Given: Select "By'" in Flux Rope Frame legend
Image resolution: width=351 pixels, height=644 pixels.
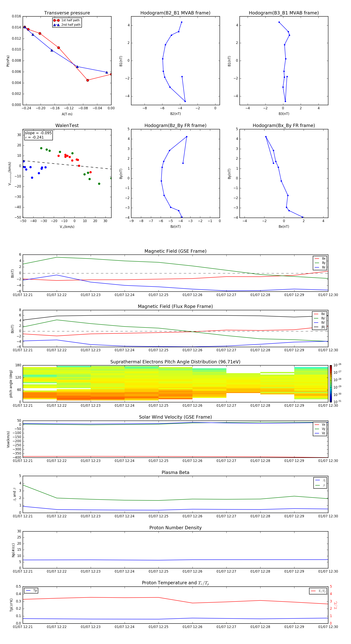Looking at the screenshot, I should click(x=320, y=318).
